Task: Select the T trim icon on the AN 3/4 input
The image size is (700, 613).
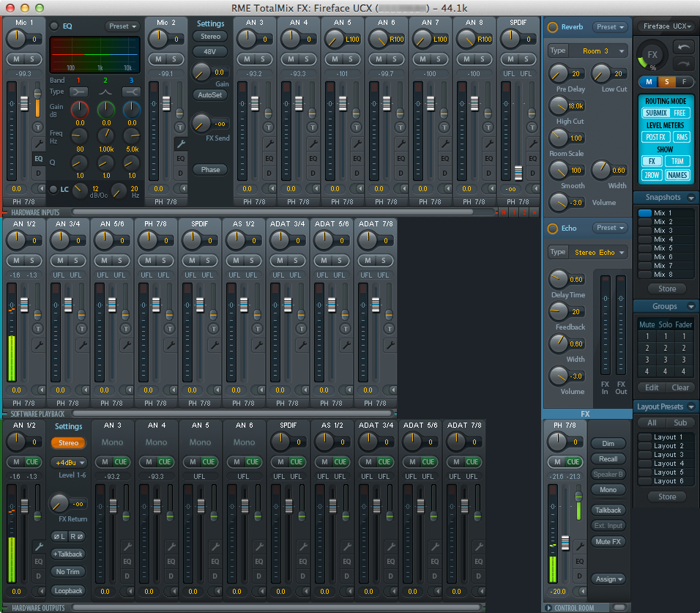Action: click(x=81, y=328)
